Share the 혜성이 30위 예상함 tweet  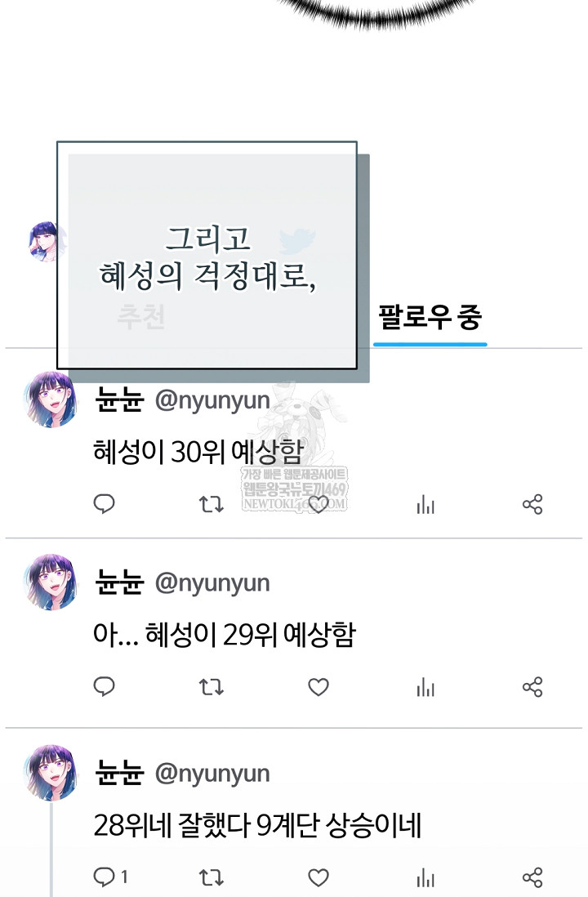click(532, 505)
